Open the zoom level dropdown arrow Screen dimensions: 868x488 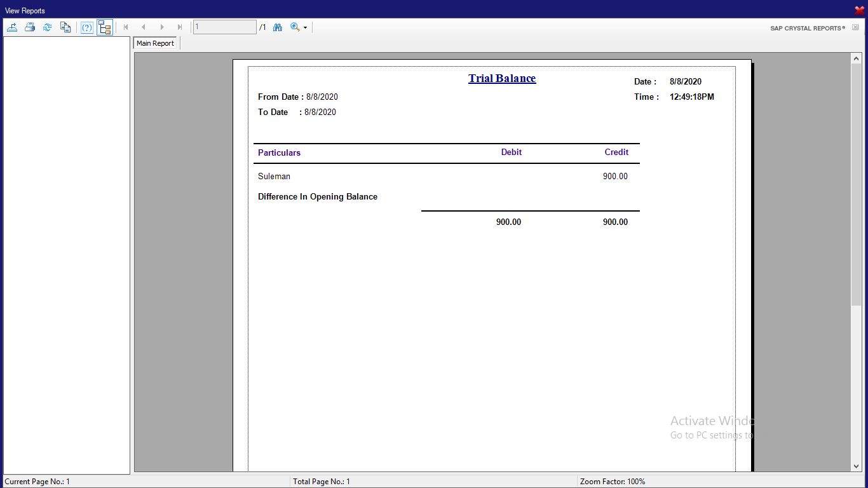(x=305, y=28)
